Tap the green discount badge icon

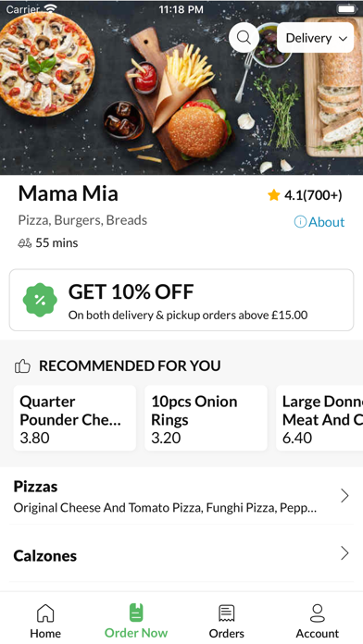40,300
